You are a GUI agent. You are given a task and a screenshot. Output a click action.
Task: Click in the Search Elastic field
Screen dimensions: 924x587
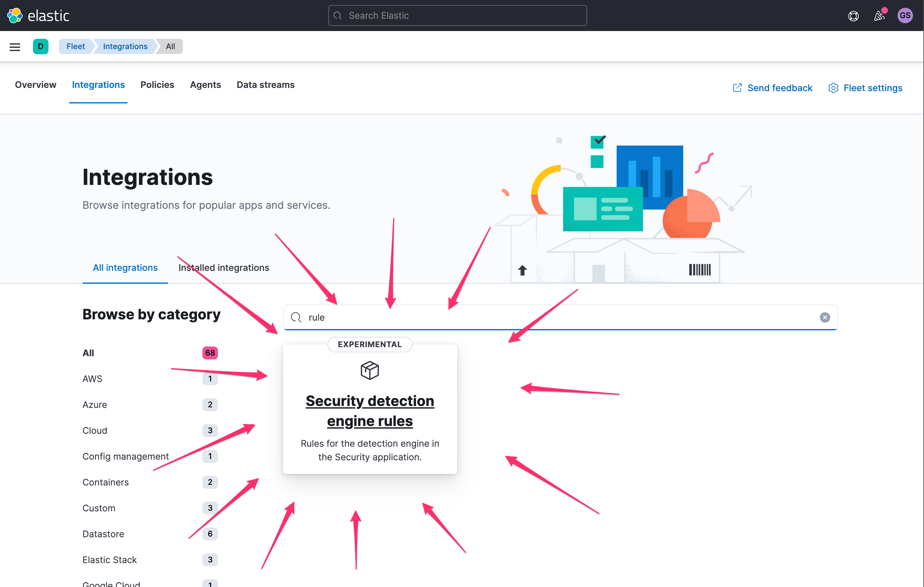coord(457,16)
